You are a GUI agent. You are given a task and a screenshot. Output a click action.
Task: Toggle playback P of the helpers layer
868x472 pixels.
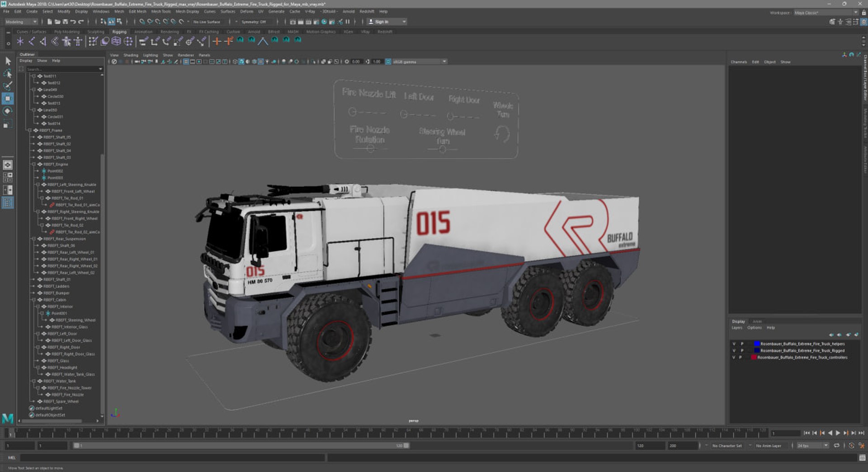(742, 344)
